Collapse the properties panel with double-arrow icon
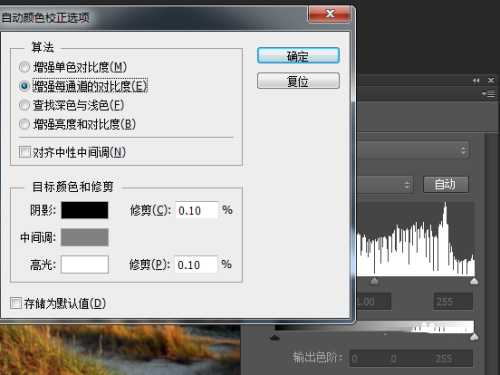 click(x=476, y=80)
